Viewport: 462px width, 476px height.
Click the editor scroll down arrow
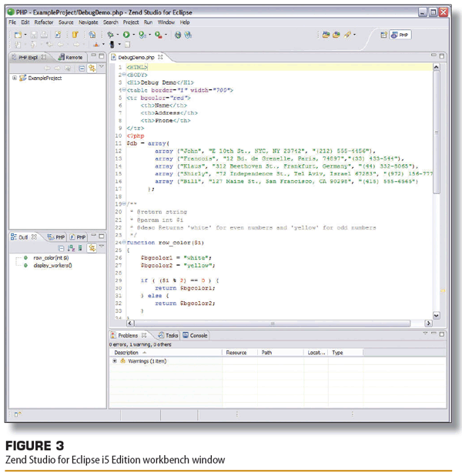[437, 315]
